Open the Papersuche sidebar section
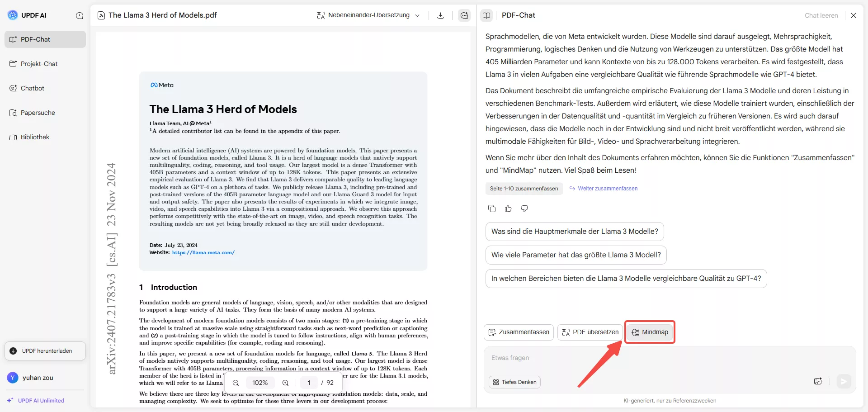This screenshot has width=868, height=412. point(38,112)
